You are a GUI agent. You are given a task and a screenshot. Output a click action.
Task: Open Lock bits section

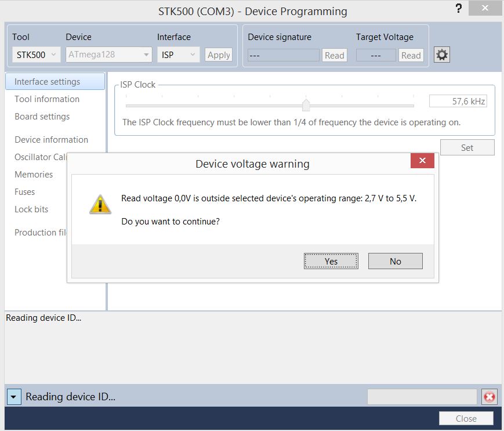[x=31, y=209]
